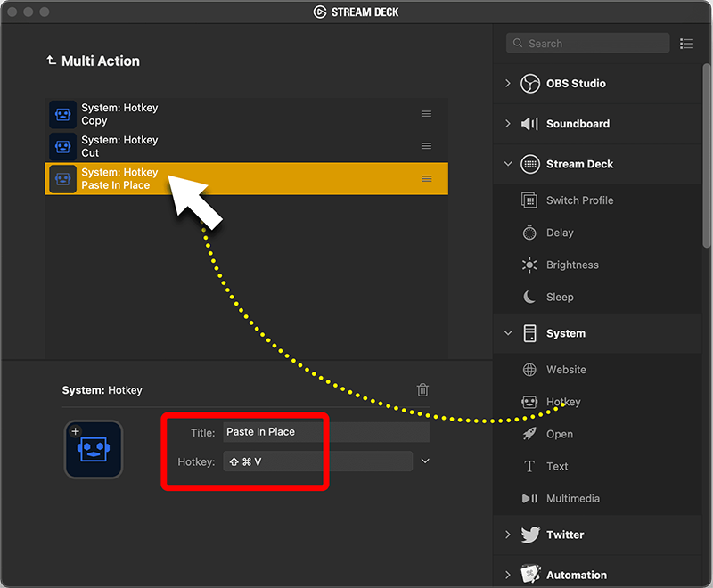This screenshot has height=588, width=713.
Task: Click the Delay stopwatch icon
Action: click(x=529, y=233)
